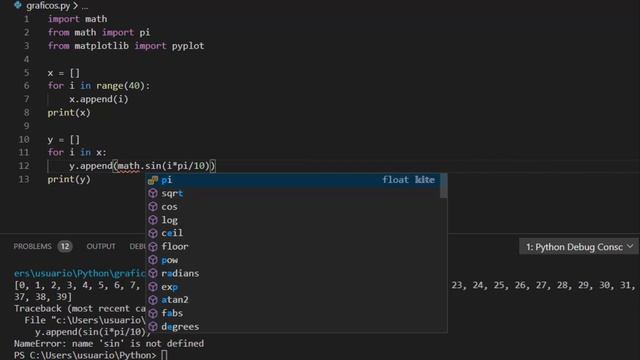Click the cube icon beside cos
The image size is (640, 360).
tap(153, 207)
